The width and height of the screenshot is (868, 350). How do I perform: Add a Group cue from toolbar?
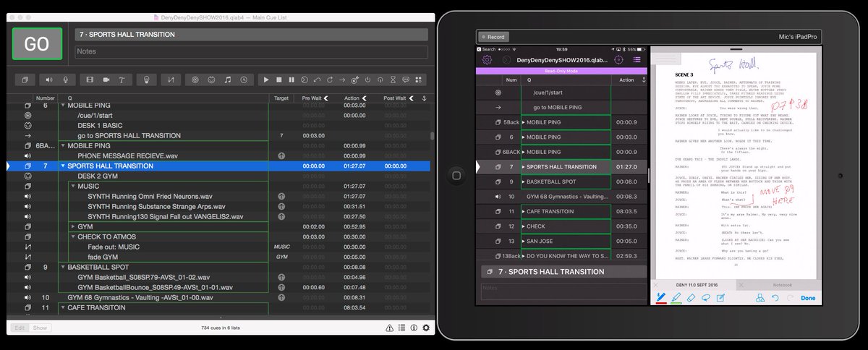tap(25, 80)
